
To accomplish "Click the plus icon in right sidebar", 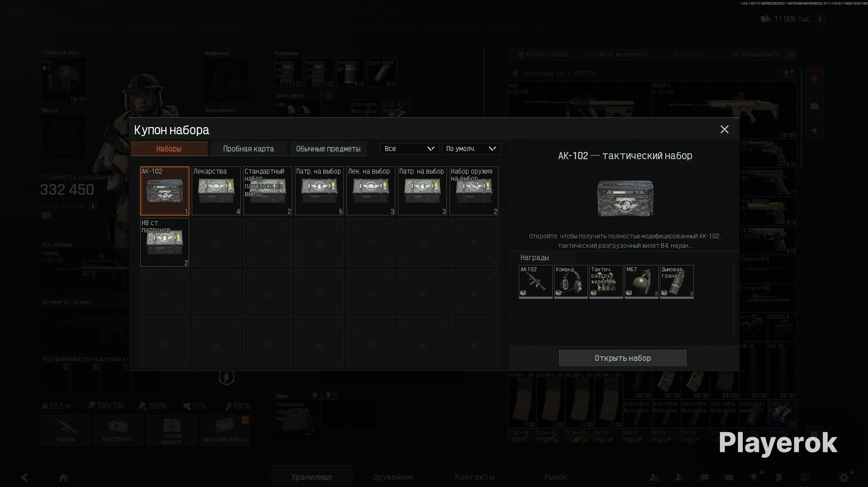I will [x=814, y=131].
